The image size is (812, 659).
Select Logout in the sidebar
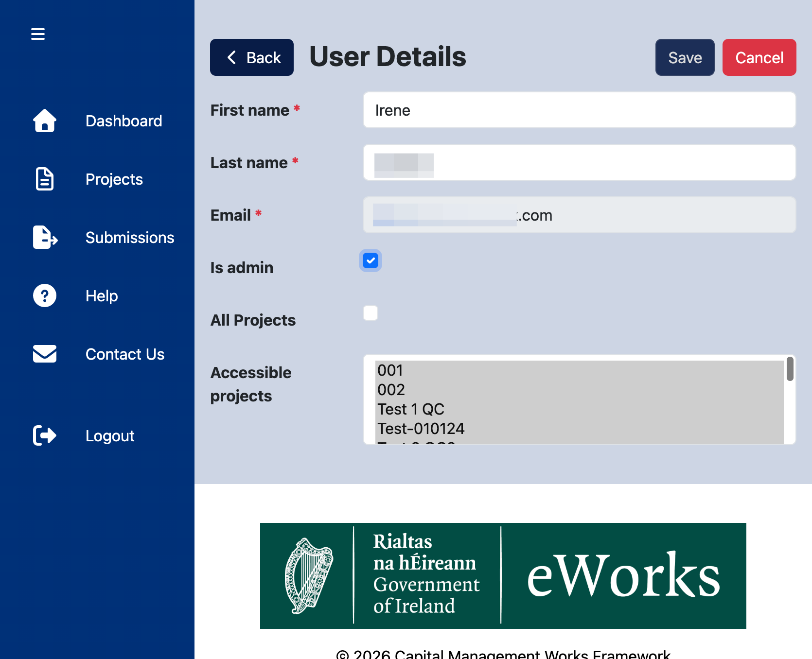coord(110,436)
